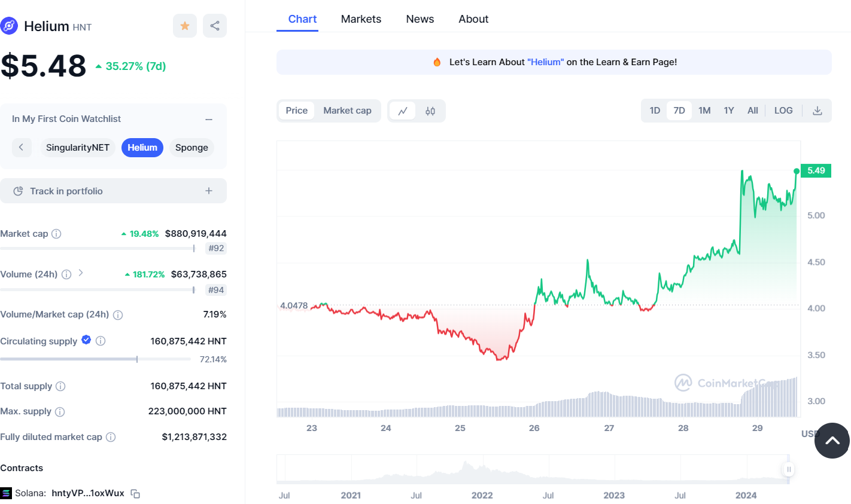The width and height of the screenshot is (851, 504).
Task: Open the Fully diluted market cap info icon
Action: click(x=111, y=437)
